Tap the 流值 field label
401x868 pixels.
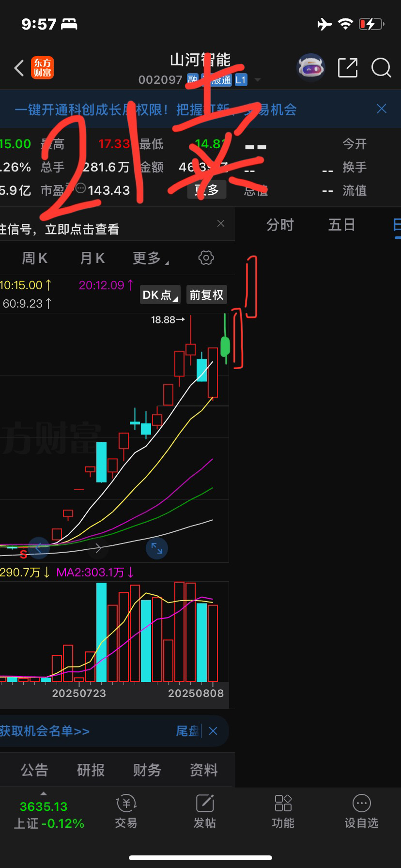pos(355,190)
